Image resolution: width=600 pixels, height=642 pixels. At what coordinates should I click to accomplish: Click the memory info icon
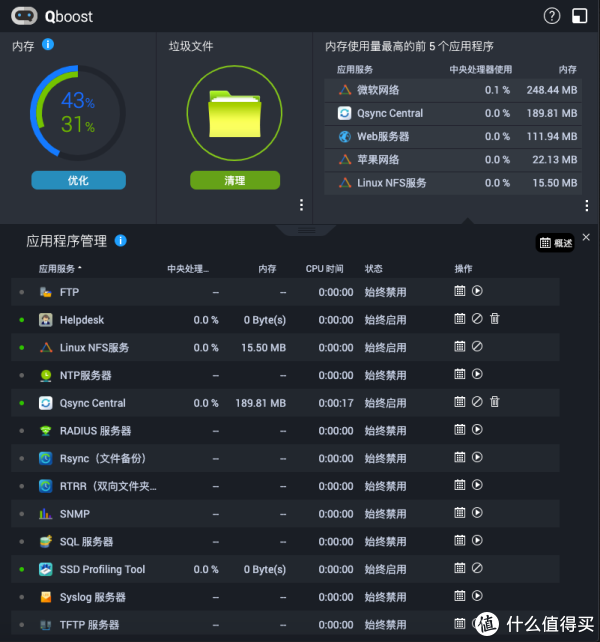[48, 44]
